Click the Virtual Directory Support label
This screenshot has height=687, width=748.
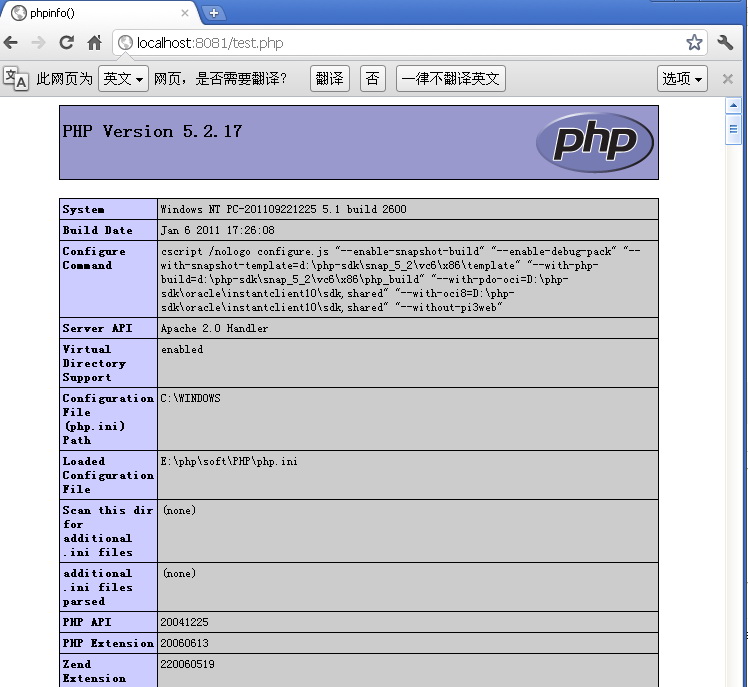click(94, 363)
